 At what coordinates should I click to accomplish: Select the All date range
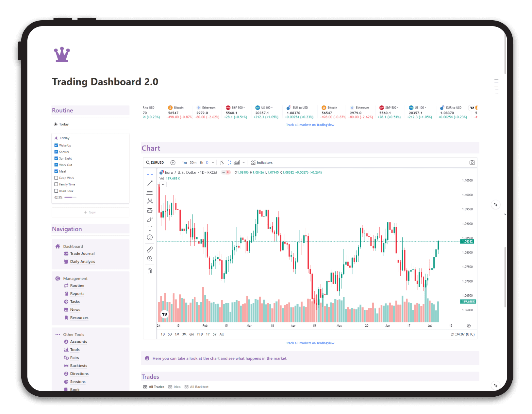click(222, 334)
